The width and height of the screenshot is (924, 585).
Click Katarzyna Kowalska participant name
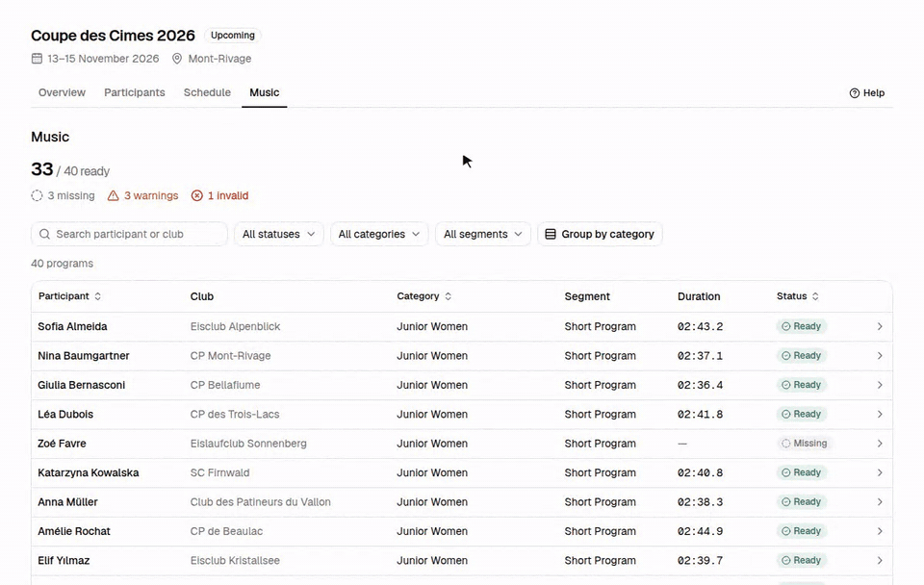click(x=89, y=472)
